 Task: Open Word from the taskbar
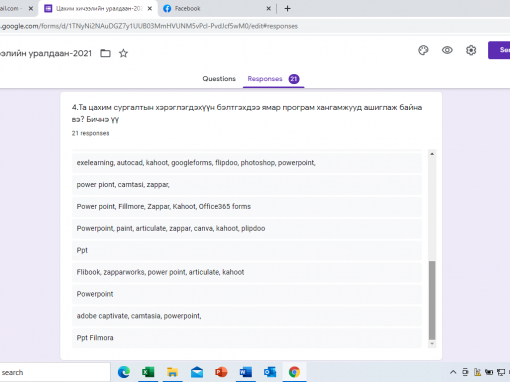click(x=245, y=372)
